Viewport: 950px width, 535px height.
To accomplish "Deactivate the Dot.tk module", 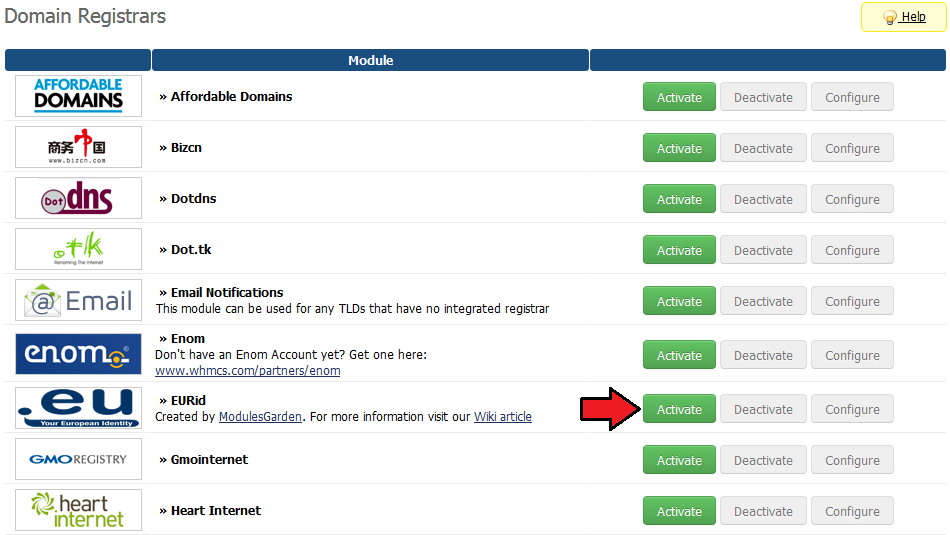I will point(763,250).
